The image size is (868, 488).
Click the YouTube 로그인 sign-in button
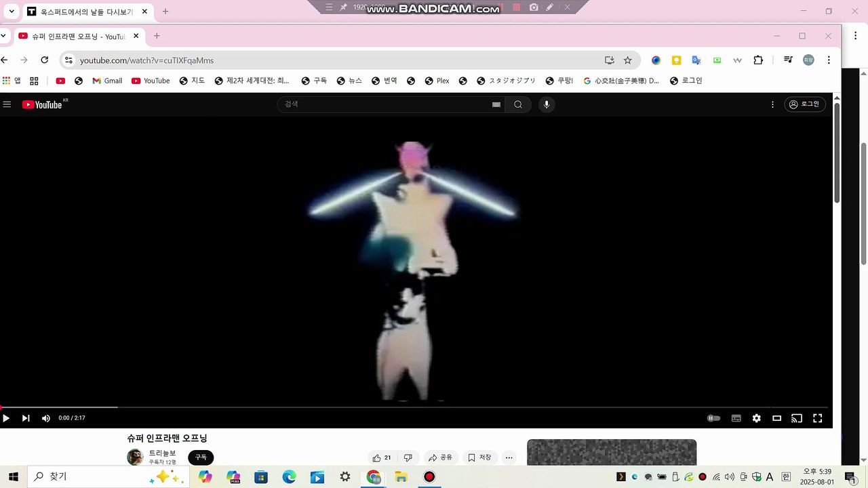pyautogui.click(x=805, y=104)
